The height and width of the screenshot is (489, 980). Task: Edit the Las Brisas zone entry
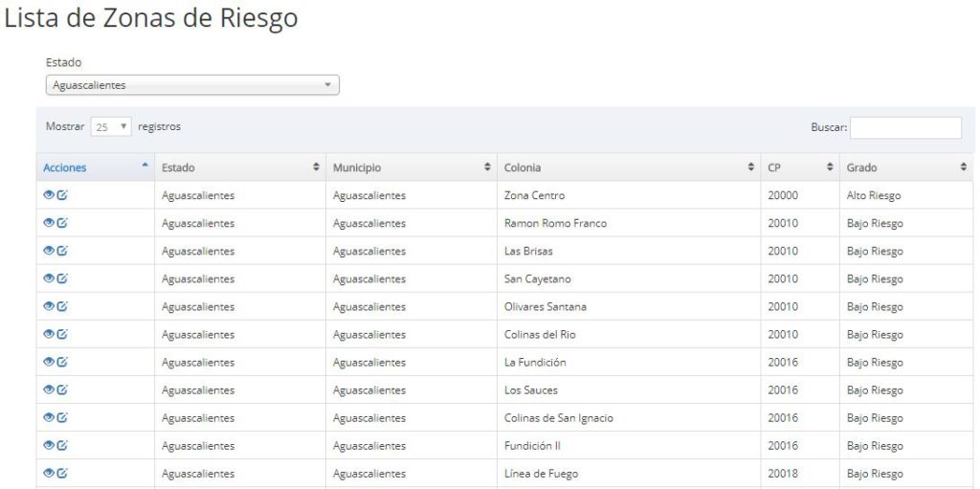point(62,251)
